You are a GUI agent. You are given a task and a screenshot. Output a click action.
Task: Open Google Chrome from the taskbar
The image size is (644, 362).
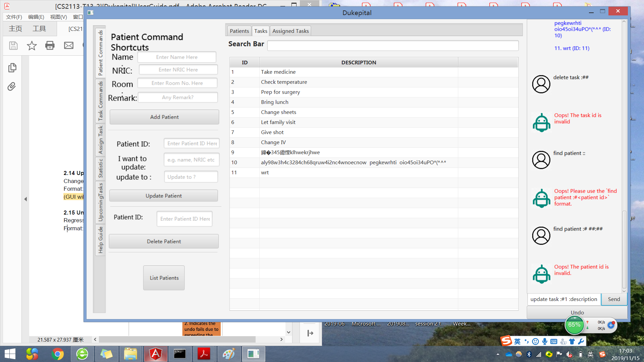58,354
